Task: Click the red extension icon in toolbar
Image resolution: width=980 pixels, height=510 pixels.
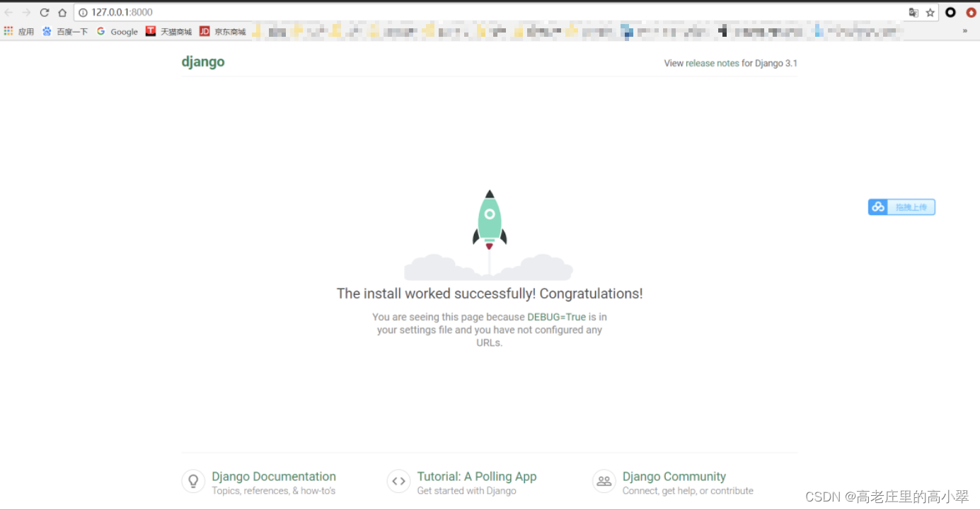Action: click(x=970, y=12)
